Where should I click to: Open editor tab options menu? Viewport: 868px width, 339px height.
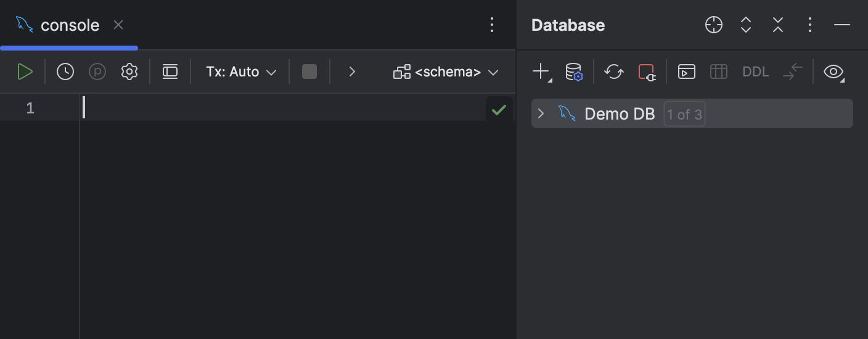coord(491,25)
